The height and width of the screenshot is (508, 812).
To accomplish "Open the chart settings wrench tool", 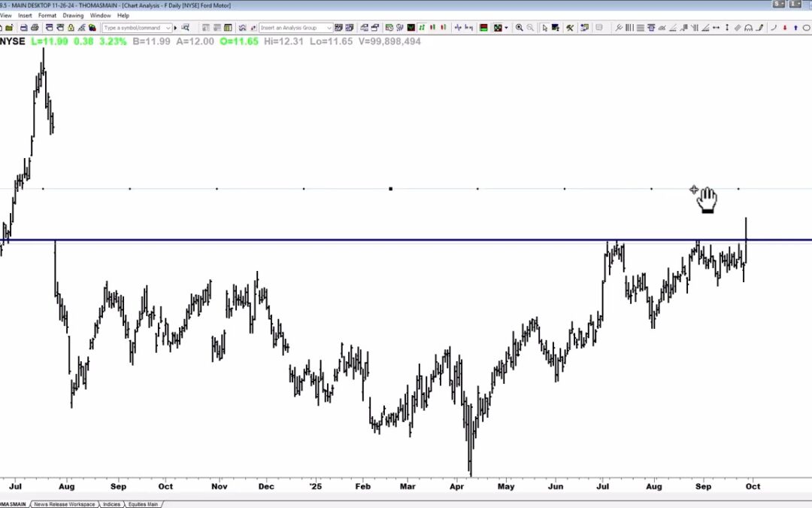I will pos(569,27).
